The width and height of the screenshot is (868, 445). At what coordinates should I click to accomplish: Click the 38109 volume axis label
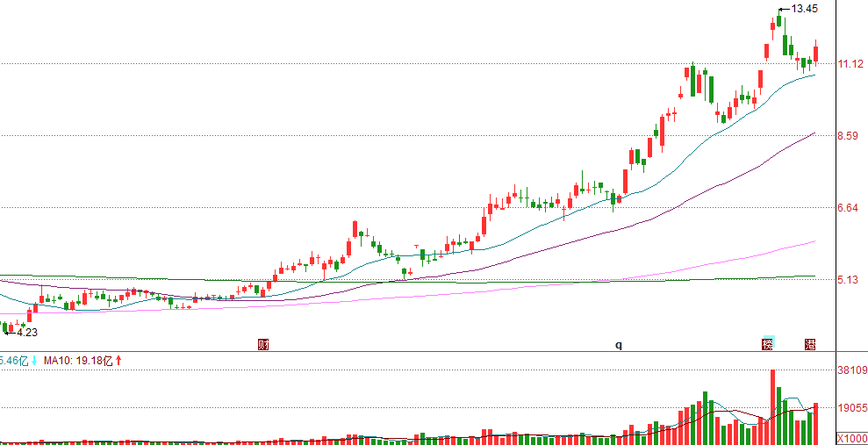pos(851,370)
